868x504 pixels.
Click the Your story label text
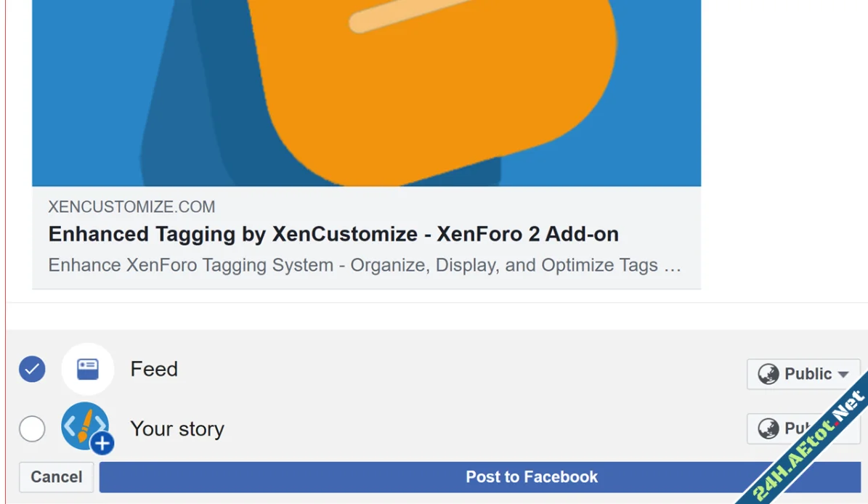[x=177, y=429]
